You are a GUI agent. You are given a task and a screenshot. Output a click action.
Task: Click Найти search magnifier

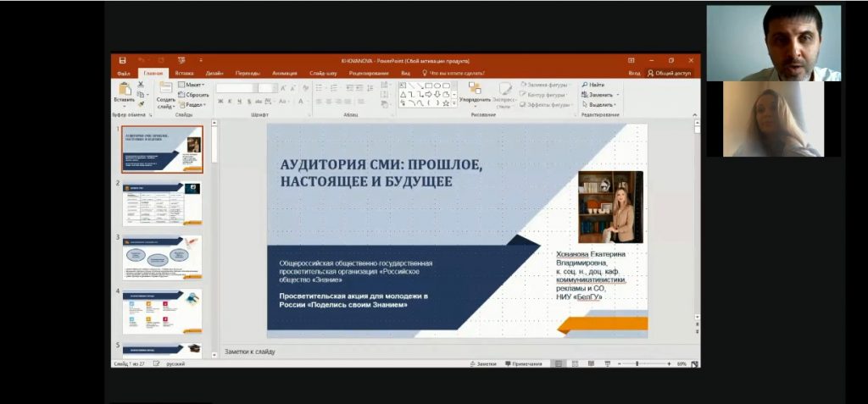(593, 85)
